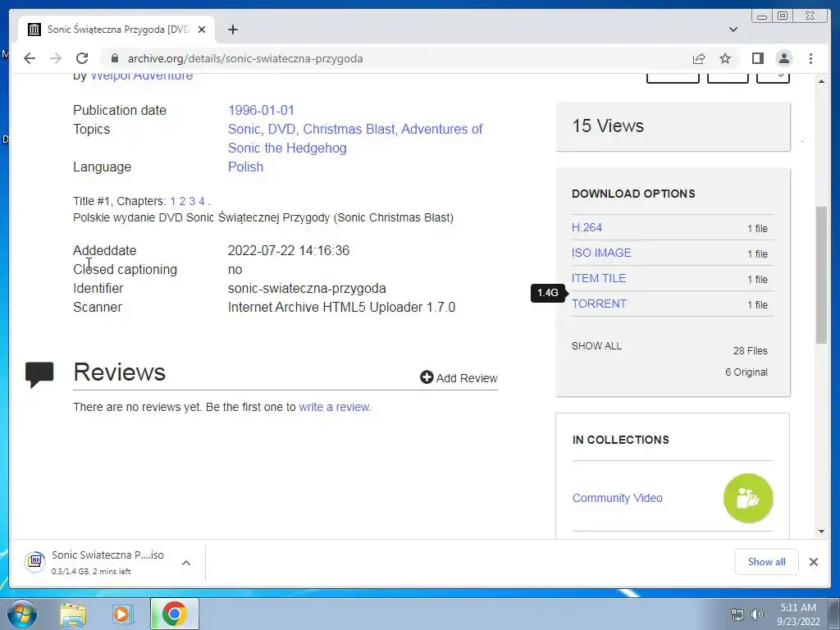
Task: Click the 15 Views counter
Action: pos(608,126)
